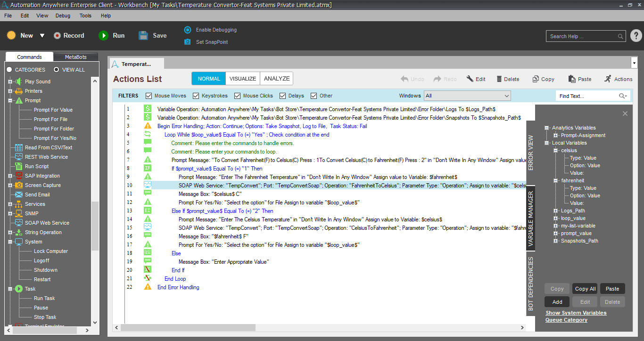Toggle the Mouse Moves filter checkbox

point(149,96)
